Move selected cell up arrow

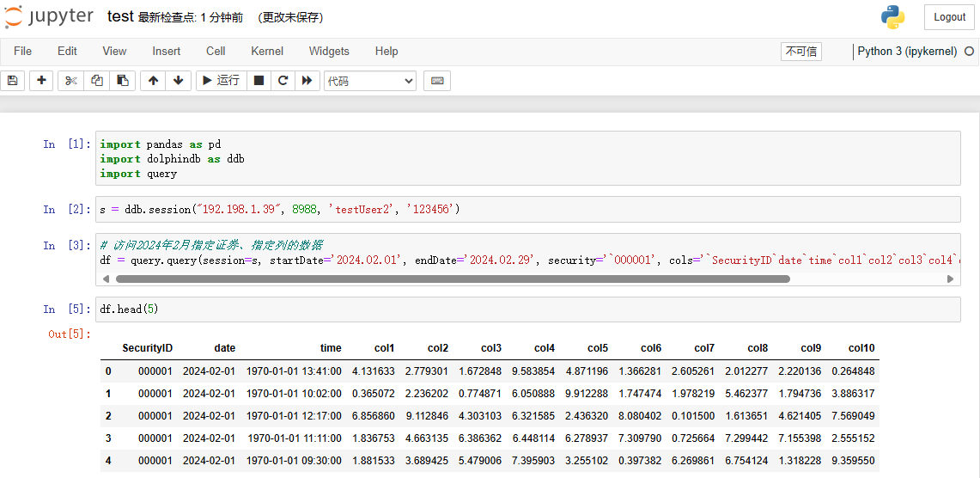(153, 81)
